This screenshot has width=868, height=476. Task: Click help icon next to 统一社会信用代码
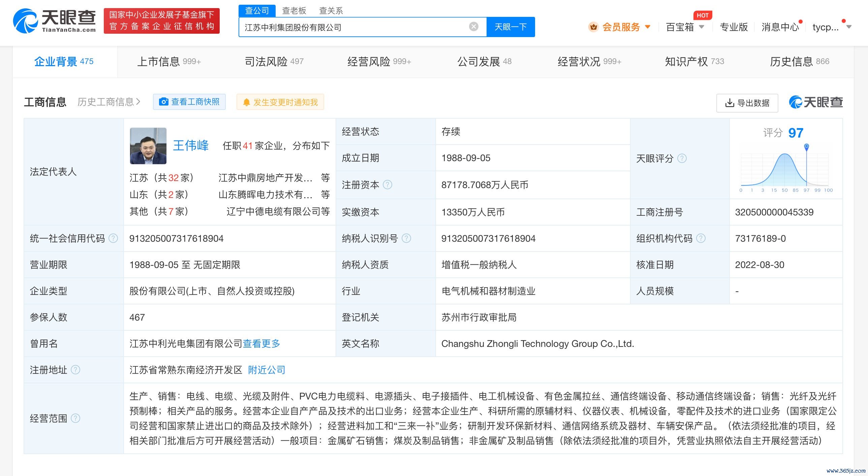tap(113, 238)
